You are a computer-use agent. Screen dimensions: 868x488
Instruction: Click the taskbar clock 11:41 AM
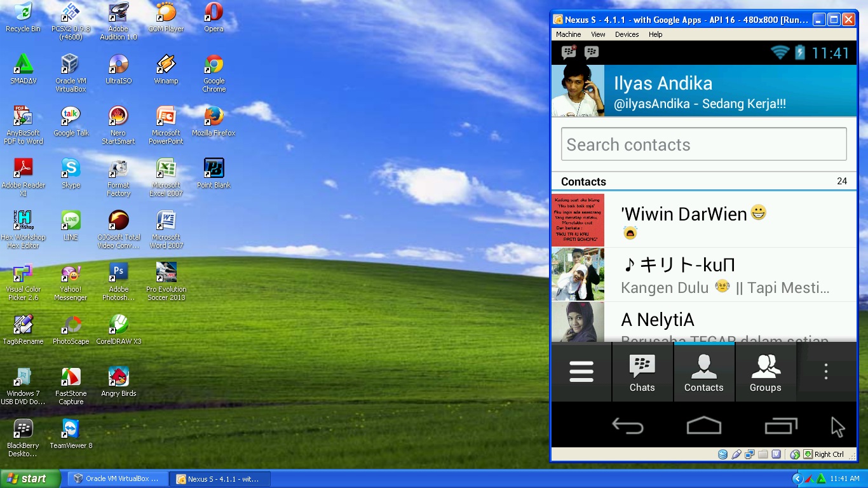point(844,478)
